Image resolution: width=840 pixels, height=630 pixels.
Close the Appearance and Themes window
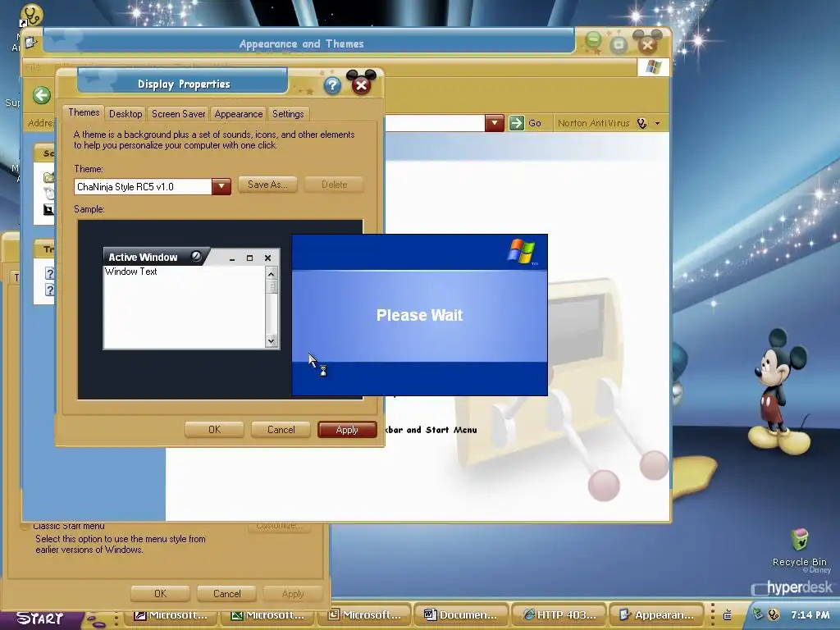coord(647,43)
